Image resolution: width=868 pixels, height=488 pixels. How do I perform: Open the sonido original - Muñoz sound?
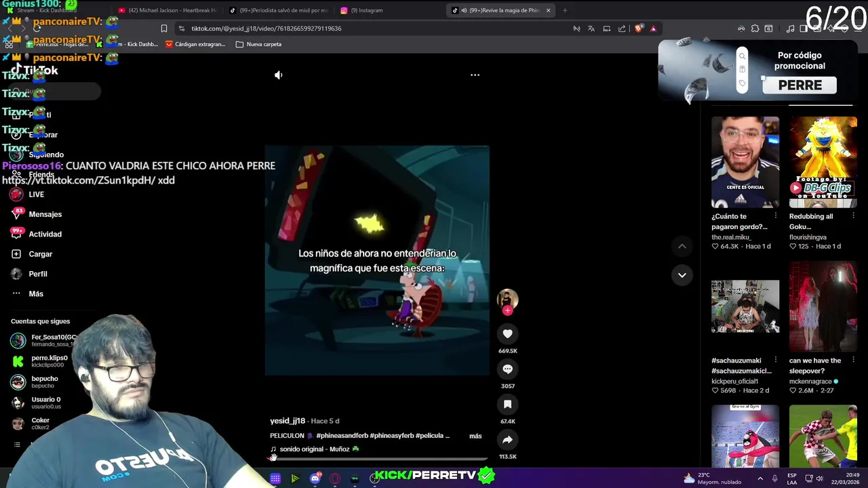(x=315, y=449)
